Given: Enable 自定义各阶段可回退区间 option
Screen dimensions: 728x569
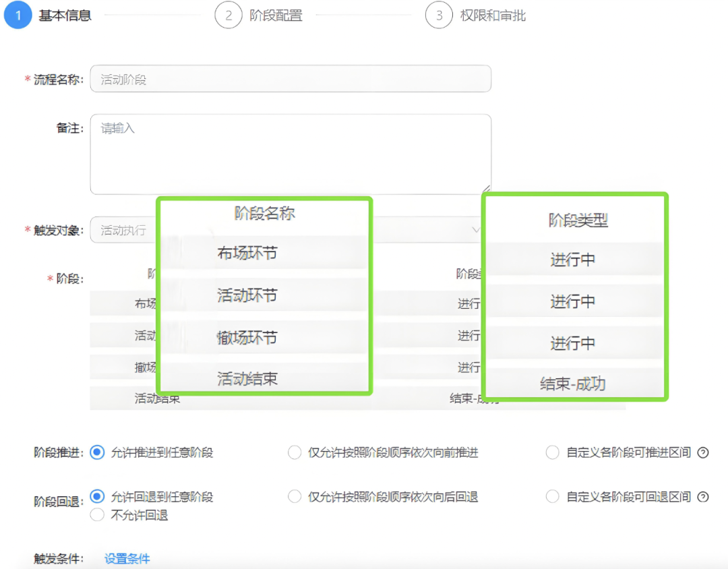Looking at the screenshot, I should tap(553, 497).
